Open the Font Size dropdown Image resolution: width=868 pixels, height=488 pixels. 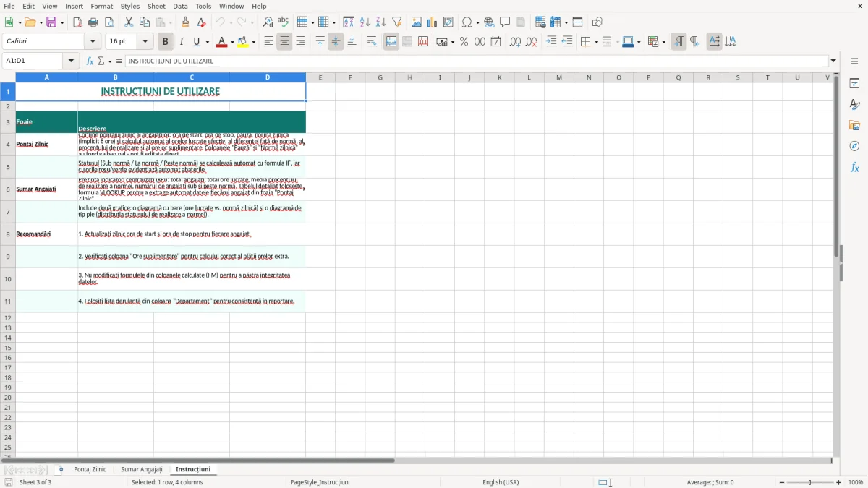(145, 42)
